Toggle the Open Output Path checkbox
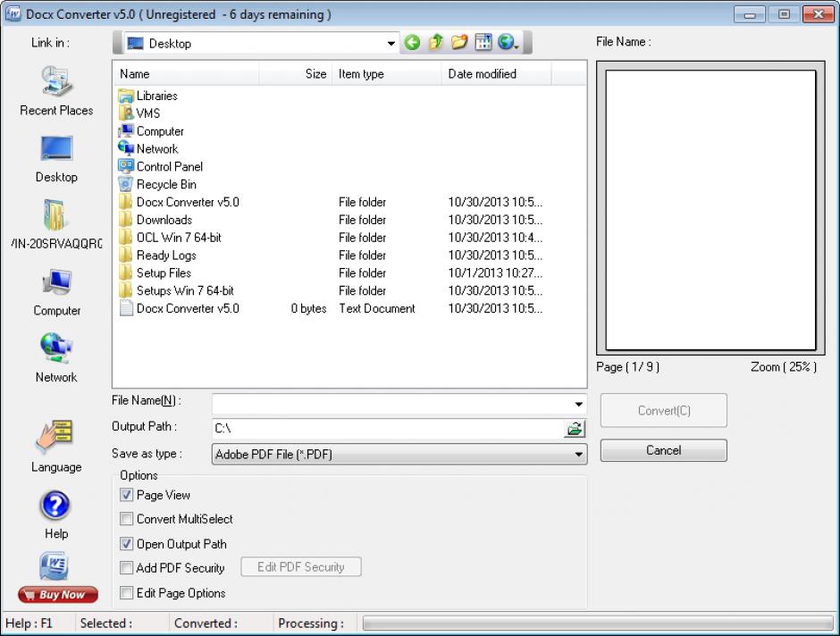Screen dimensions: 840x636 (126, 544)
